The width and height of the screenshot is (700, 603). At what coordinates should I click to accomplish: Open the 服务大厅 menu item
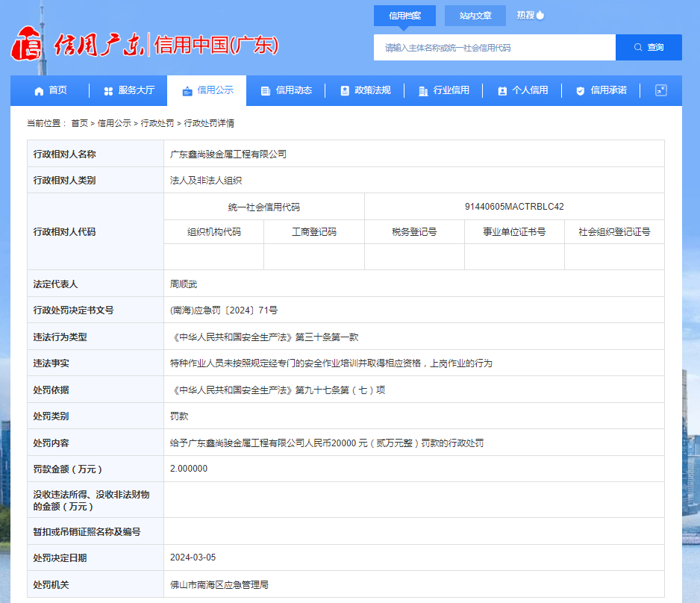point(129,90)
